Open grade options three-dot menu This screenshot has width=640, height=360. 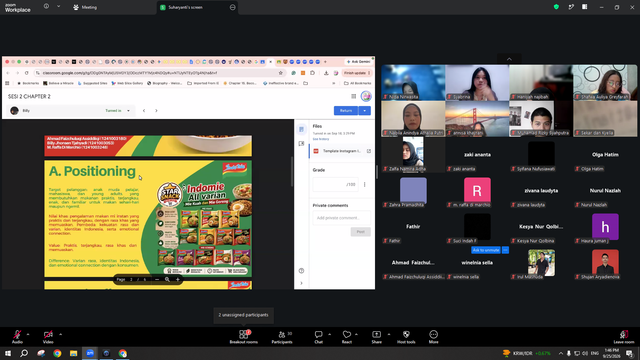(x=364, y=184)
